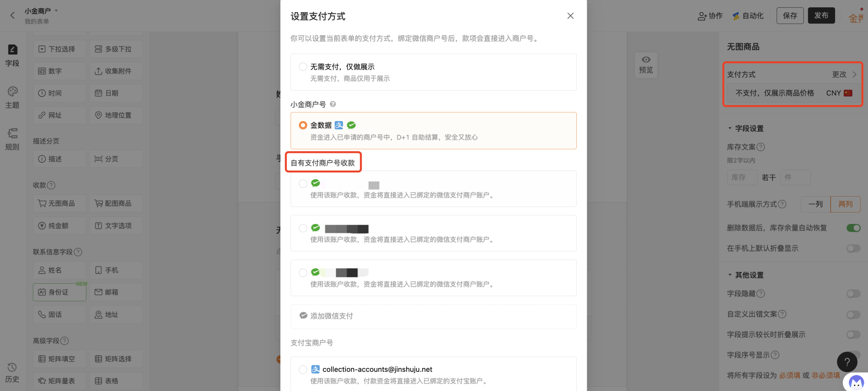Click the Alipay icon beside 金数据
Viewport: 868px width, 391px height.
(x=339, y=125)
